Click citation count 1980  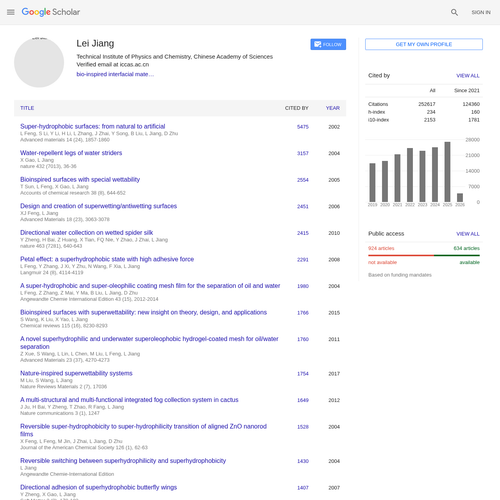click(x=303, y=286)
